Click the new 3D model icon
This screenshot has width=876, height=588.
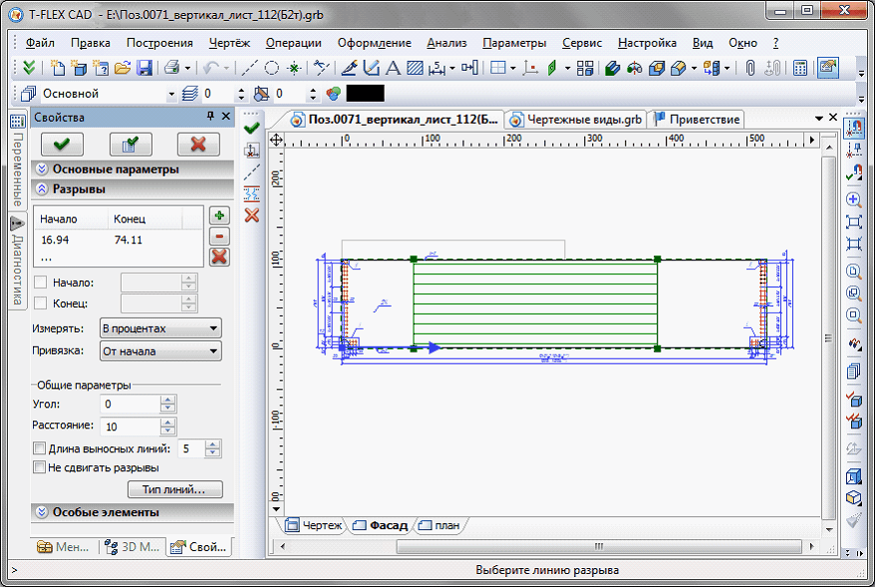click(x=79, y=68)
